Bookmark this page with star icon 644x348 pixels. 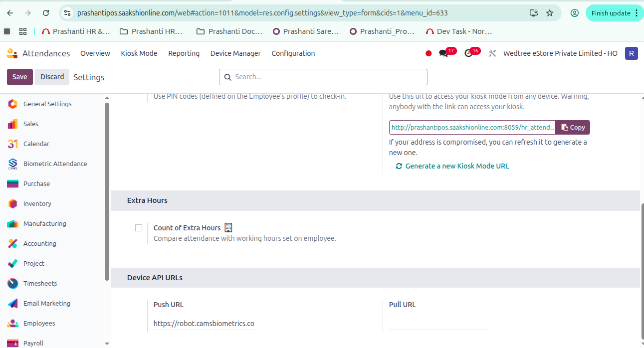click(x=550, y=13)
